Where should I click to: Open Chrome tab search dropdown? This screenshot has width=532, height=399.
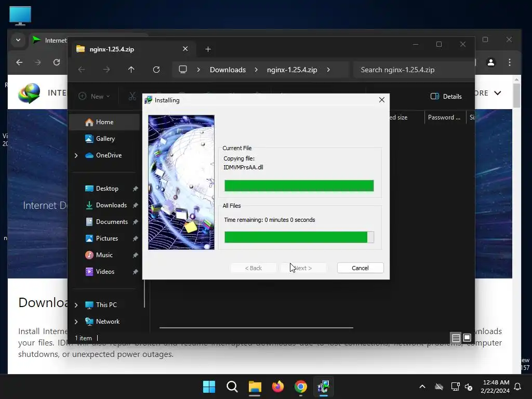pyautogui.click(x=18, y=40)
